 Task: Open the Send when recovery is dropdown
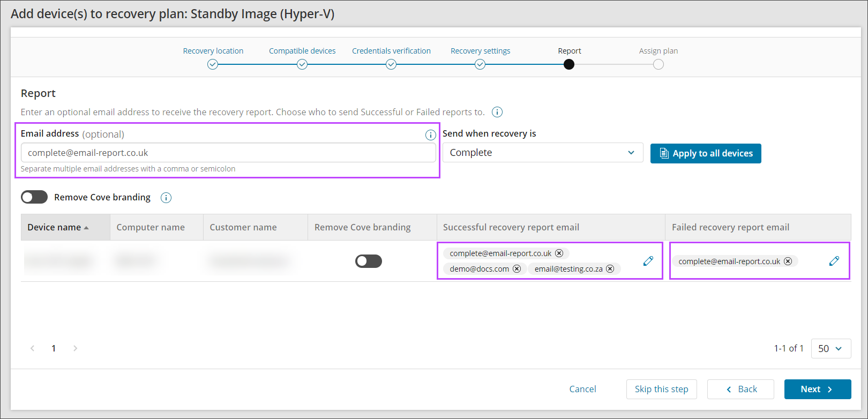[x=542, y=153]
